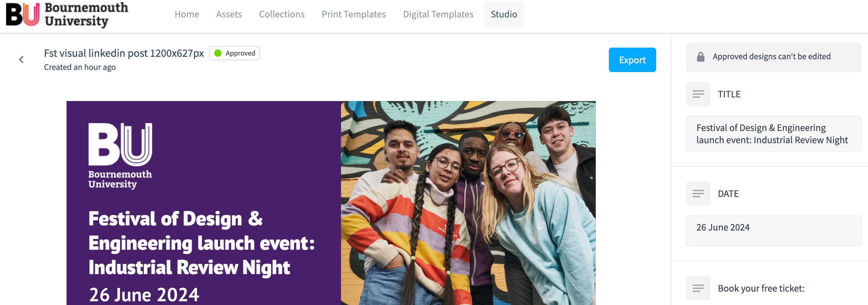Open Collections in the top navigation
This screenshot has height=305, width=868.
tap(282, 14)
